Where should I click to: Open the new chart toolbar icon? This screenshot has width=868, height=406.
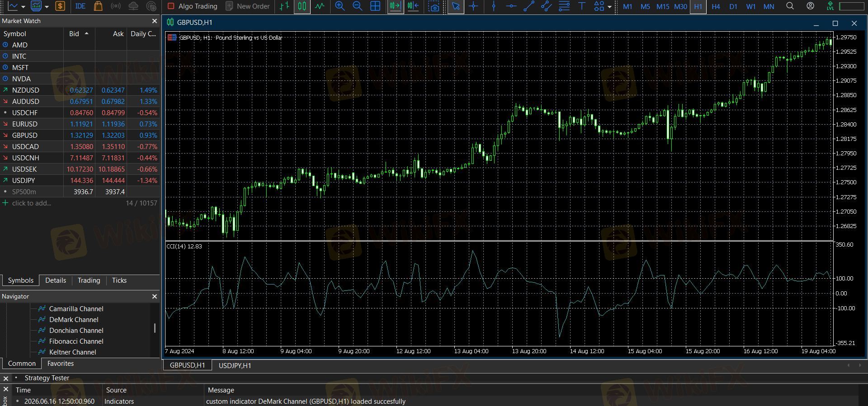(x=13, y=6)
